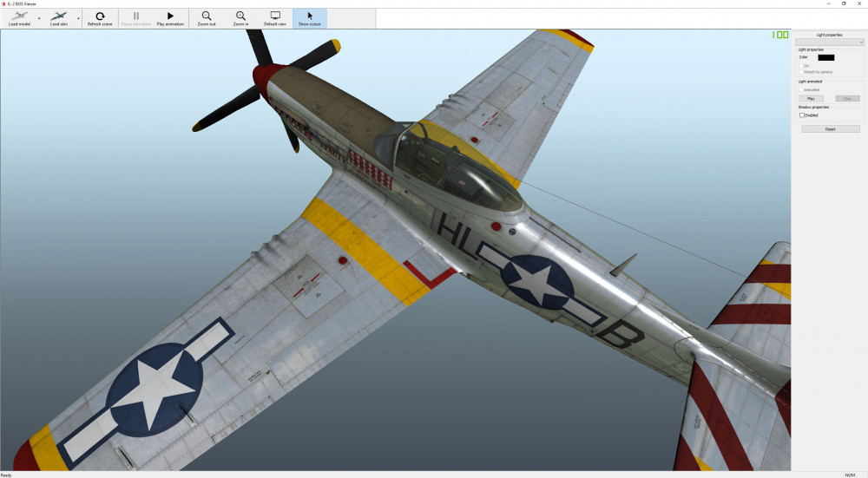The width and height of the screenshot is (868, 478).
Task: Click the Load skin airplane icon
Action: (59, 16)
